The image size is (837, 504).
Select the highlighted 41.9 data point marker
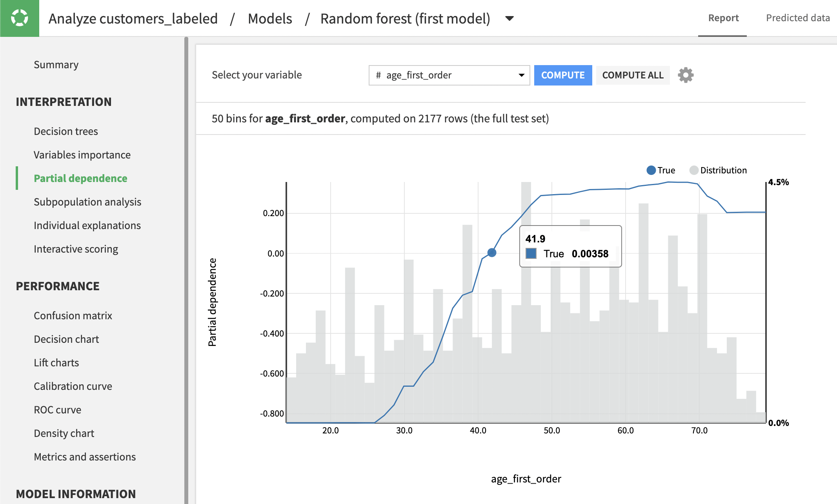pos(491,253)
